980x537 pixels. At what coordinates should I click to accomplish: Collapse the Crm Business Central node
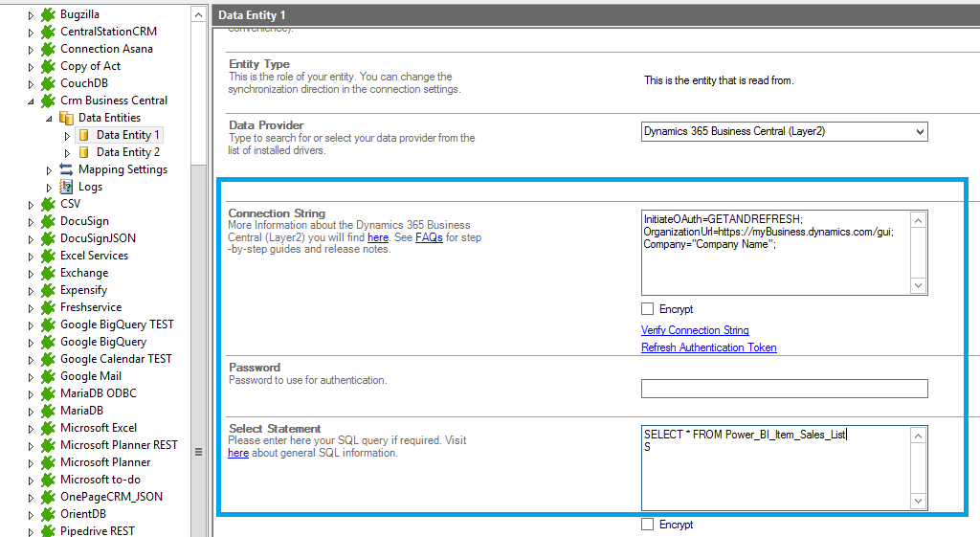tap(32, 101)
